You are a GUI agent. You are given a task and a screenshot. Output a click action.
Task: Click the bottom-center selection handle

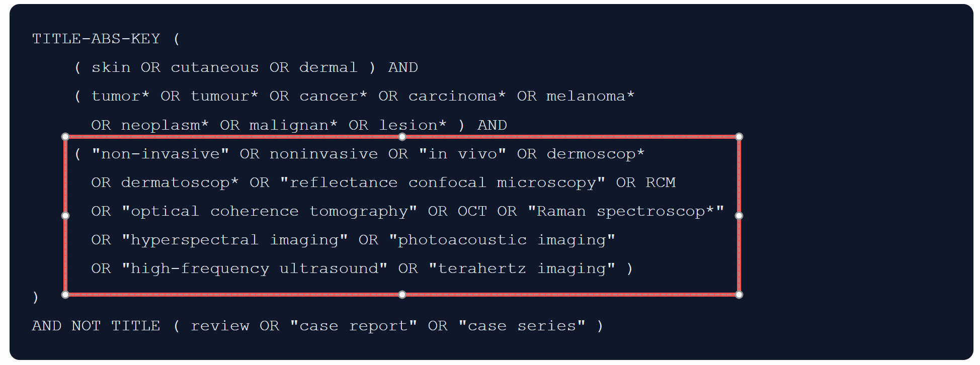point(402,295)
